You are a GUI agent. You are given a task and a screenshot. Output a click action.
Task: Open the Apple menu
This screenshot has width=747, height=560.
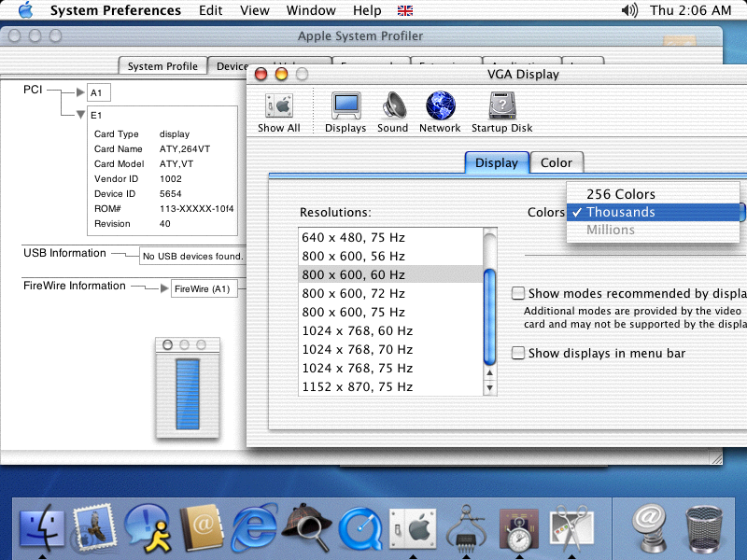pyautogui.click(x=26, y=10)
